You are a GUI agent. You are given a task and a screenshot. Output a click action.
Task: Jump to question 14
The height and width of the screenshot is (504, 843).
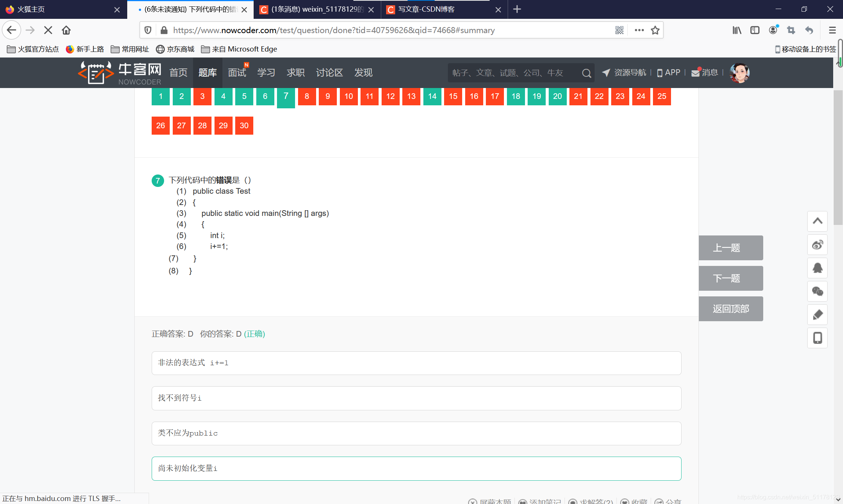(432, 96)
